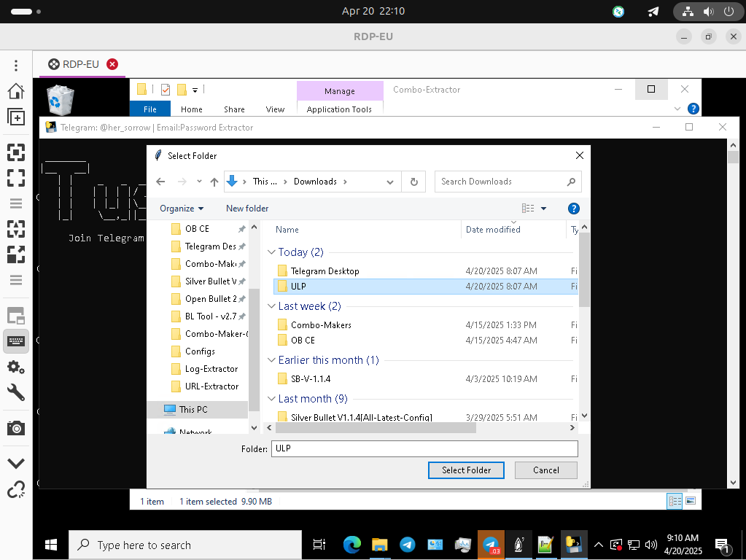Image resolution: width=746 pixels, height=560 pixels.
Task: Click the home icon in the left sidebar
Action: click(16, 91)
